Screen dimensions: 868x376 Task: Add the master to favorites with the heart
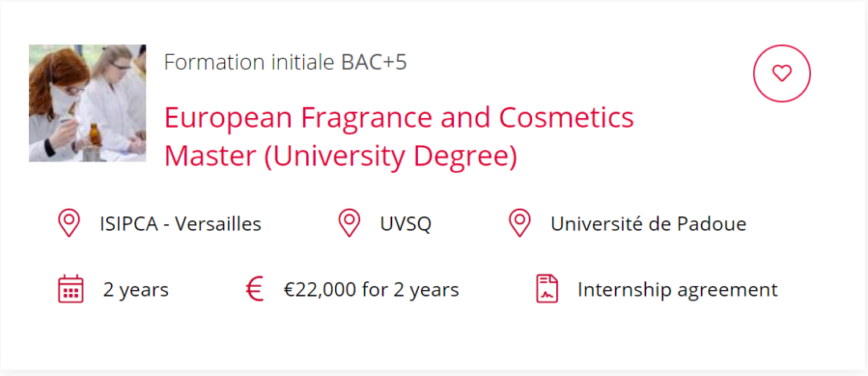[781, 73]
